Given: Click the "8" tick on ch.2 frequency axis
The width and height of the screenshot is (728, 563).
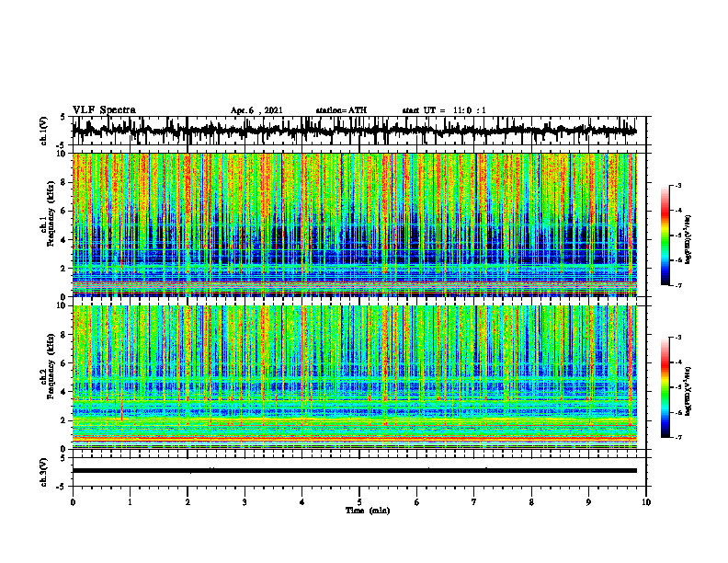Looking at the screenshot, I should pos(64,335).
